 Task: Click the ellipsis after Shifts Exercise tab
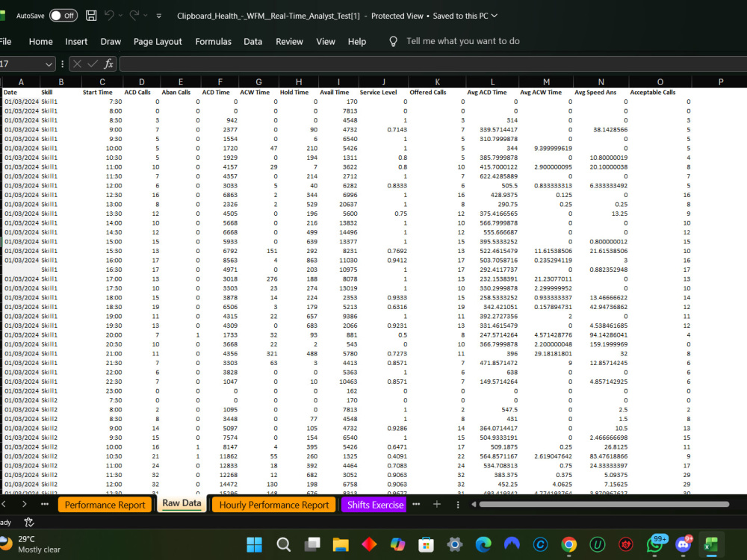pos(416,504)
